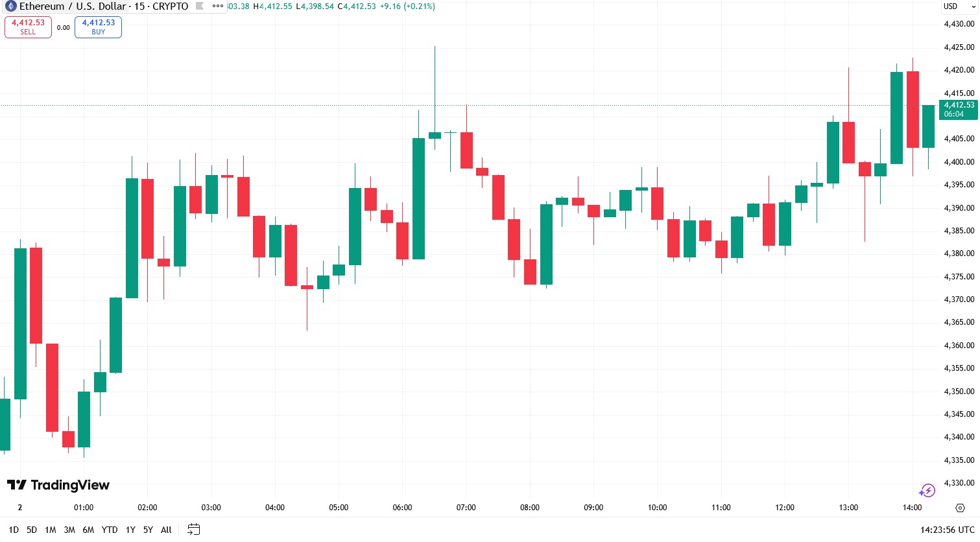Click the purple lightning replay icon

click(927, 491)
